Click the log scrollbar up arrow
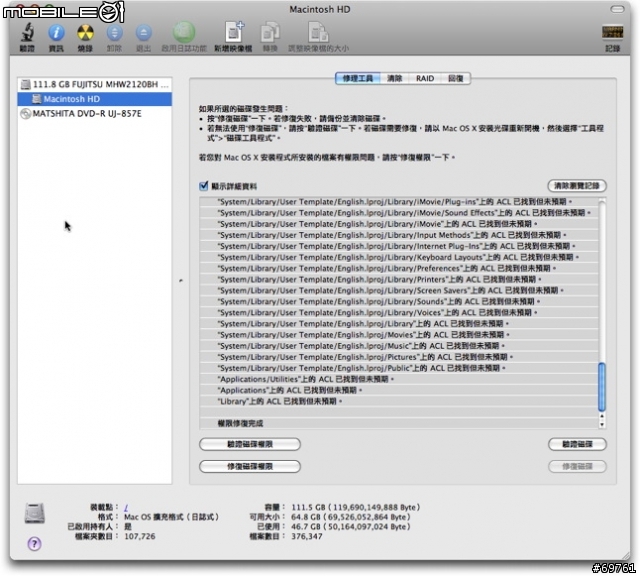Viewport: 640px width, 576px height. [602, 416]
